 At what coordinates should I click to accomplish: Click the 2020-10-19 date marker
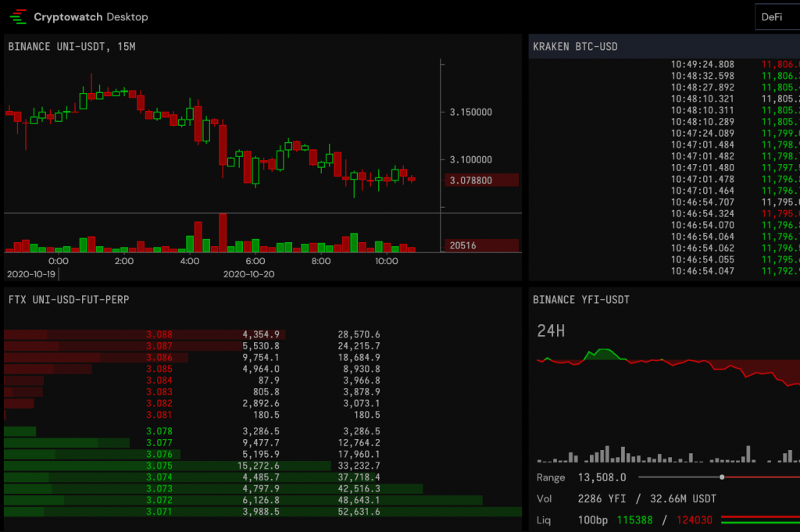tap(31, 274)
